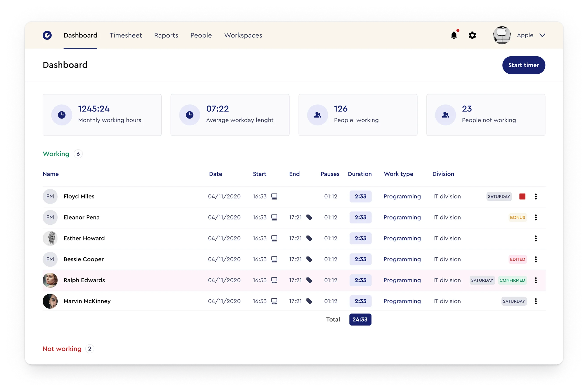Click Bessie Cooper FM initials avatar
588x392 pixels.
click(x=50, y=259)
